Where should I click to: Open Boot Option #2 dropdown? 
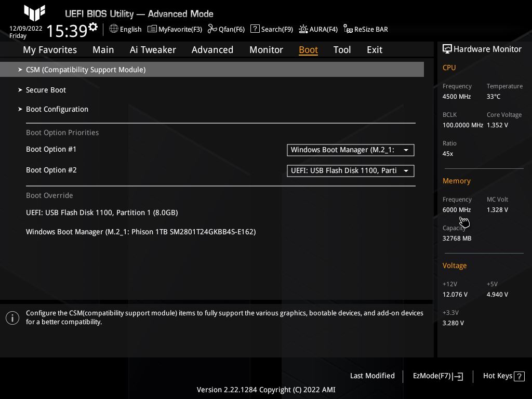pos(351,170)
